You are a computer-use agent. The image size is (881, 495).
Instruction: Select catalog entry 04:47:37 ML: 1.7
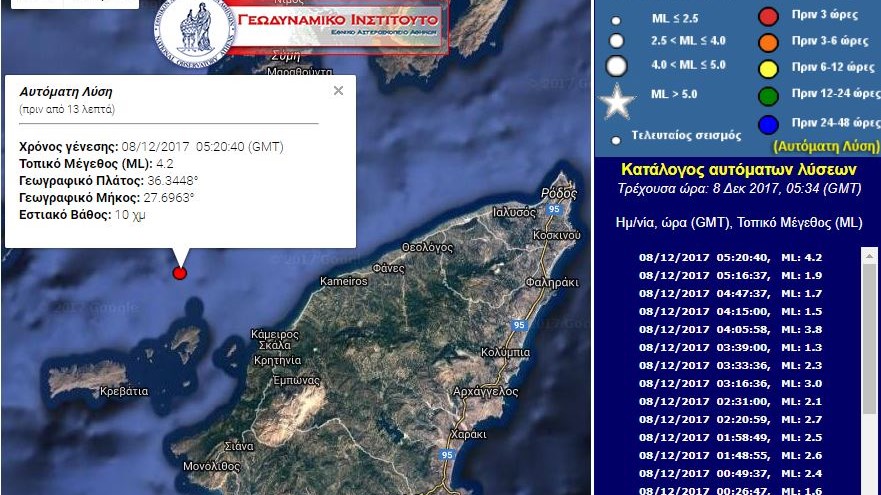pos(730,293)
